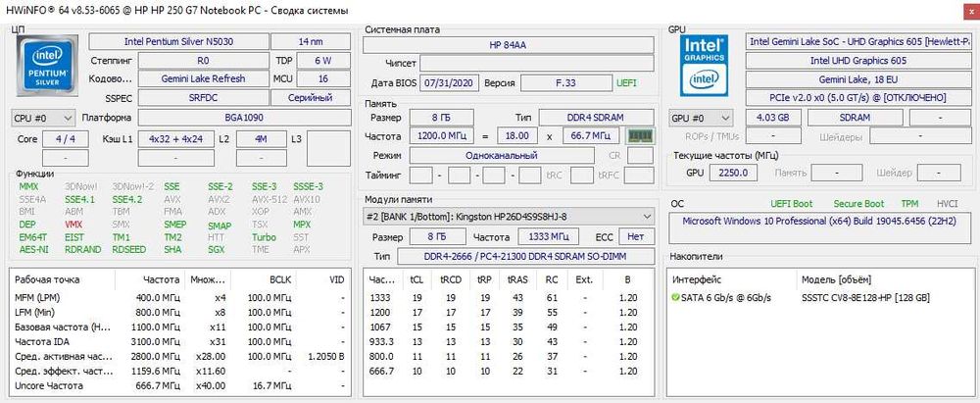Screen dimensions: 980x403
Task: Click the Gemini Lake Refresh codename field
Action: pos(203,78)
